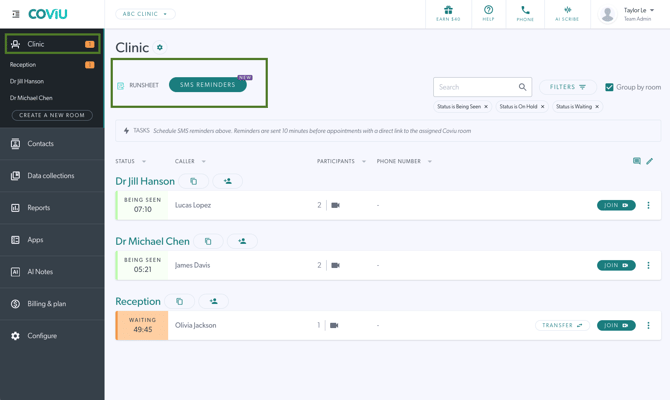670x400 pixels.
Task: Click the Waiting 49:45 status cell
Action: point(143,325)
